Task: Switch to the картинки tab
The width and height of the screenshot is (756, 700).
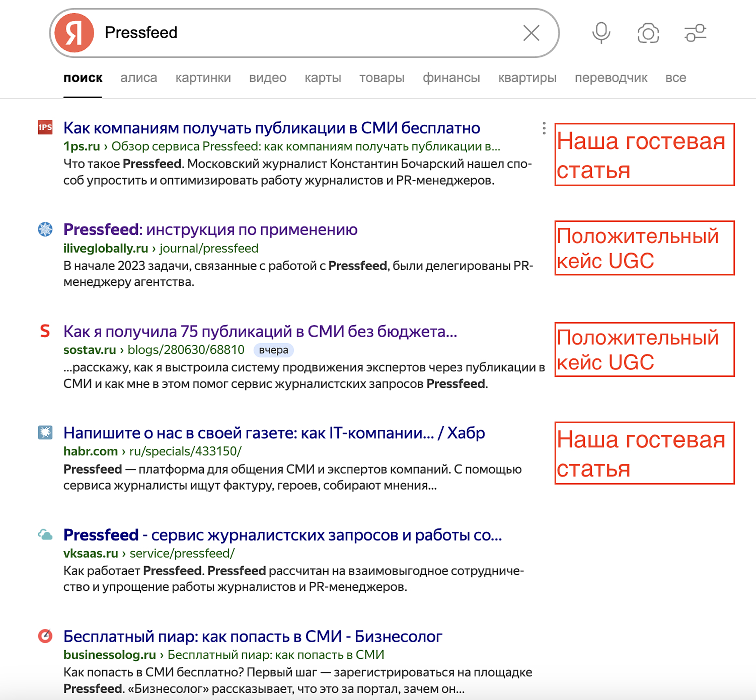Action: click(203, 78)
